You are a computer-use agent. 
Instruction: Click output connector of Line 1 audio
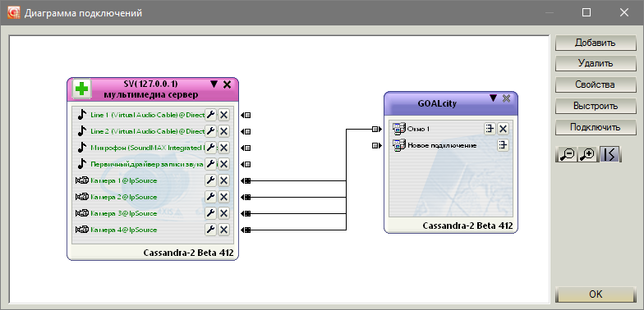[x=246, y=115]
